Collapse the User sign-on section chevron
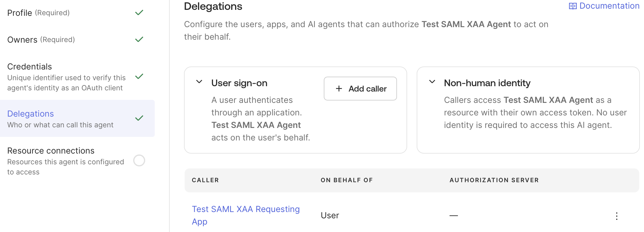 pyautogui.click(x=199, y=82)
